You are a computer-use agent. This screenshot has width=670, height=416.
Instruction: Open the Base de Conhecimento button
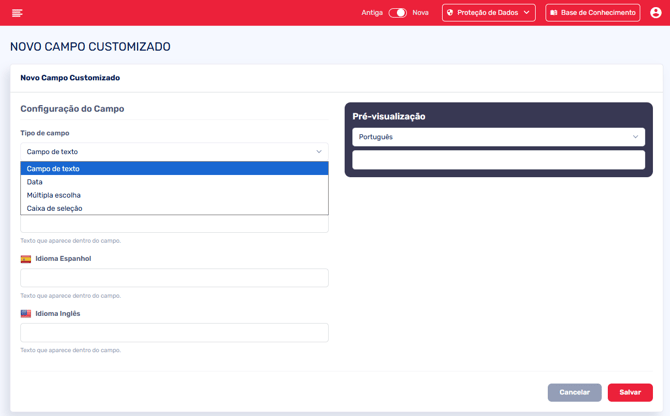[x=593, y=13]
